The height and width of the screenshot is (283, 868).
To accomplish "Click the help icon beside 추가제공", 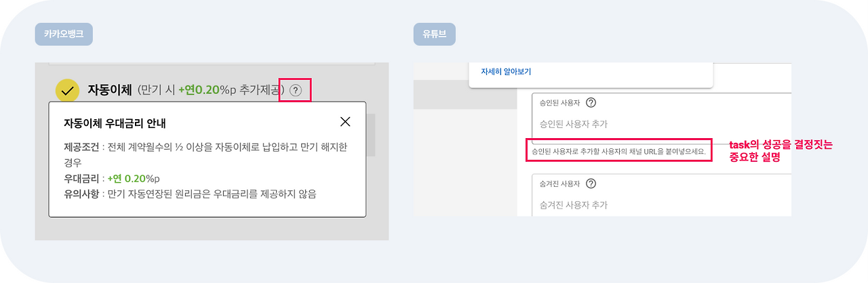I will [x=295, y=90].
